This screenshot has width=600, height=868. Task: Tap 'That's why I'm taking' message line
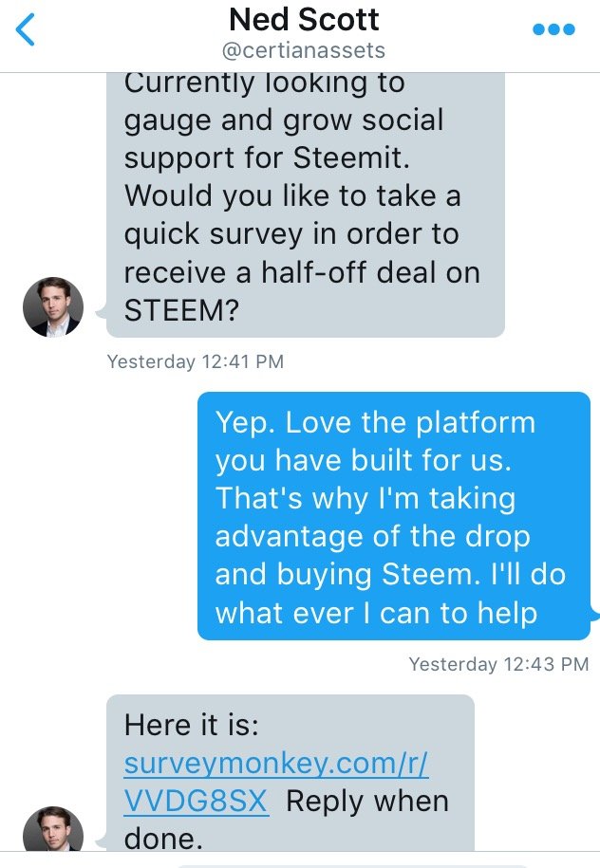[x=366, y=498]
